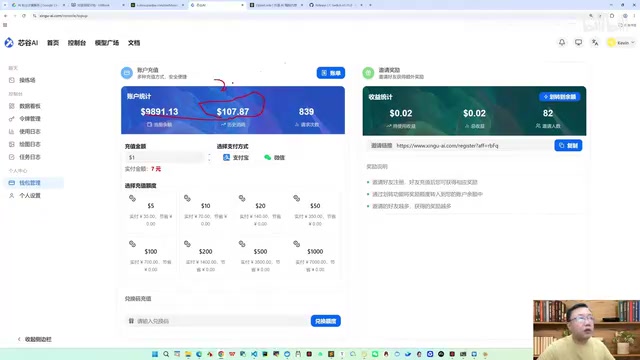640x360 pixels.
Task: Select the $500 recharge amount card
Action: [x=260, y=256]
